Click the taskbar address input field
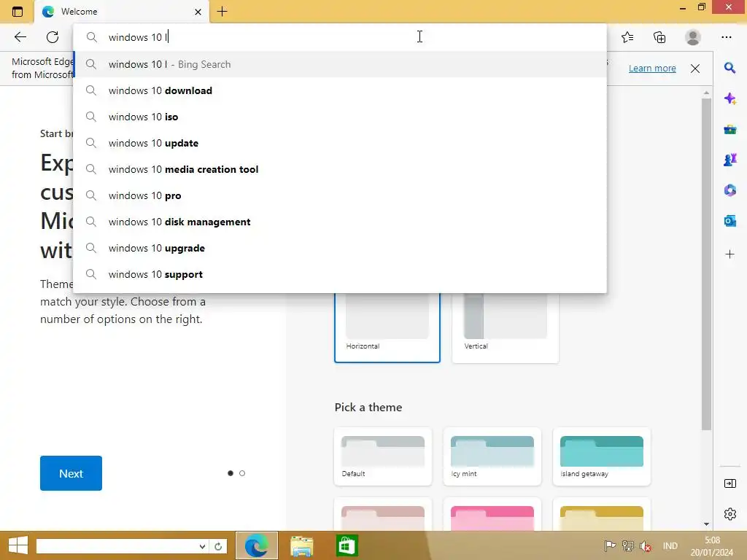 pyautogui.click(x=117, y=546)
